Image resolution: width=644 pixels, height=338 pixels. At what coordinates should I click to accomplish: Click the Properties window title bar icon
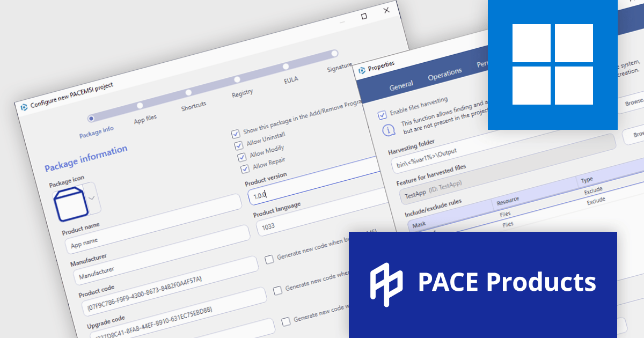tap(361, 70)
